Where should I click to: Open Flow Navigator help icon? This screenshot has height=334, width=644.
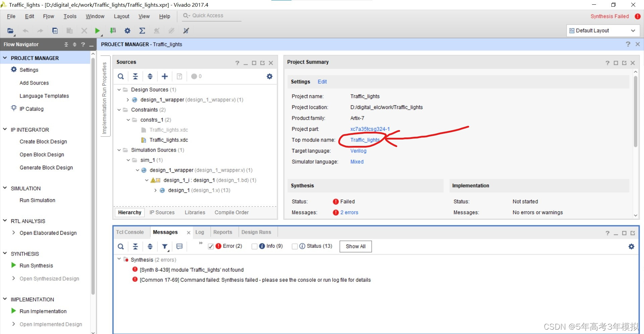tap(83, 45)
